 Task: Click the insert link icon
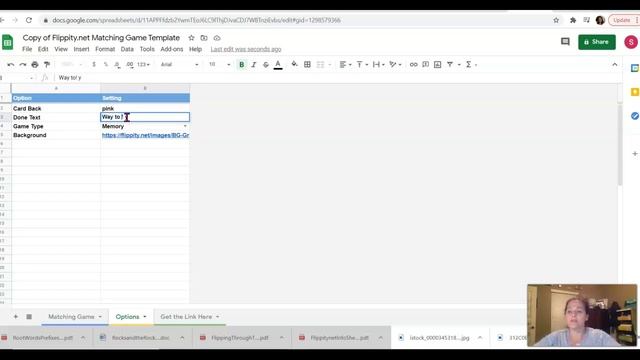pos(413,64)
